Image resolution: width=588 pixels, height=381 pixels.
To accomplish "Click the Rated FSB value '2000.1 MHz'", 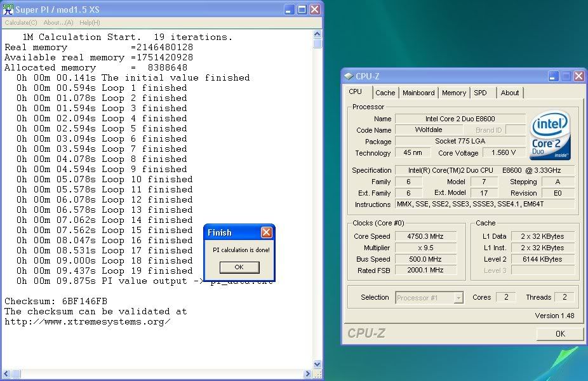I will (425, 270).
